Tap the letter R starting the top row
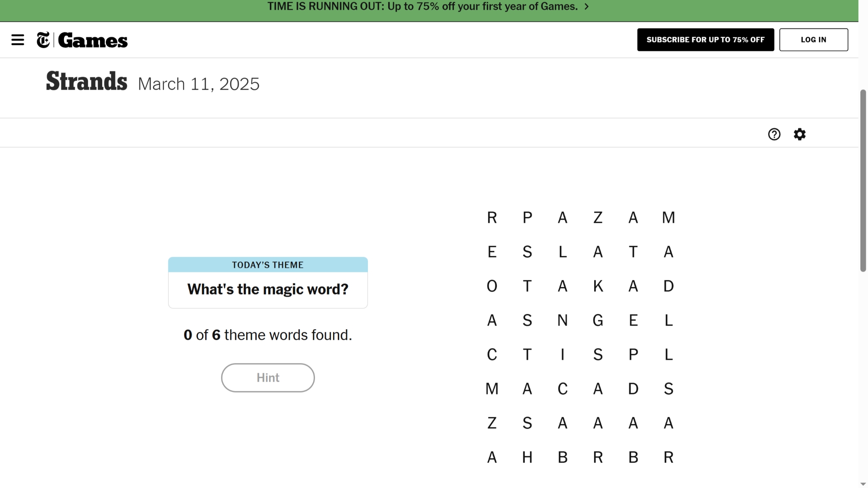 [492, 218]
